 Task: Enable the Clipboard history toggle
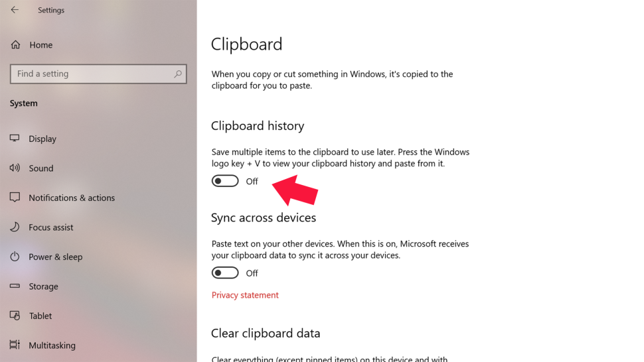click(x=225, y=181)
